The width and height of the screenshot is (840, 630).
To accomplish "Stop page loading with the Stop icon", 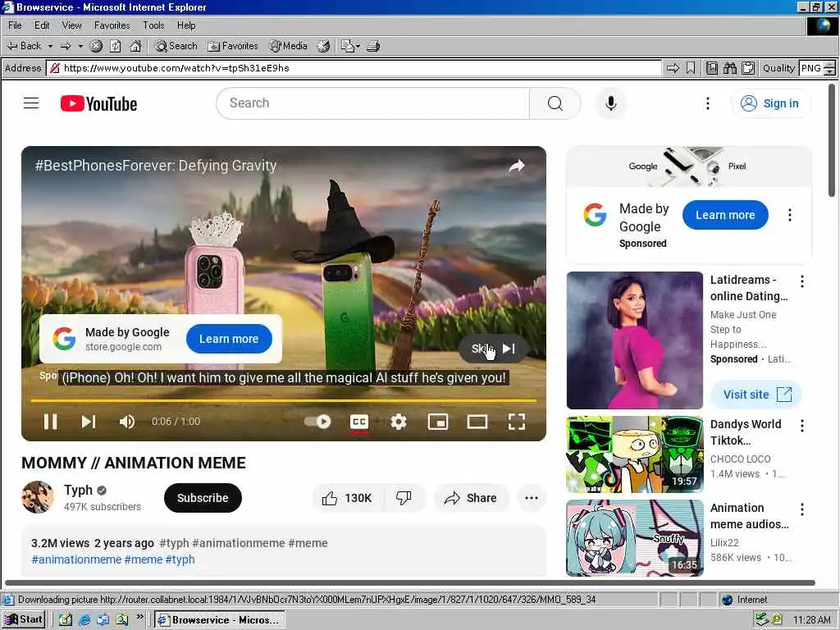I will coord(96,46).
